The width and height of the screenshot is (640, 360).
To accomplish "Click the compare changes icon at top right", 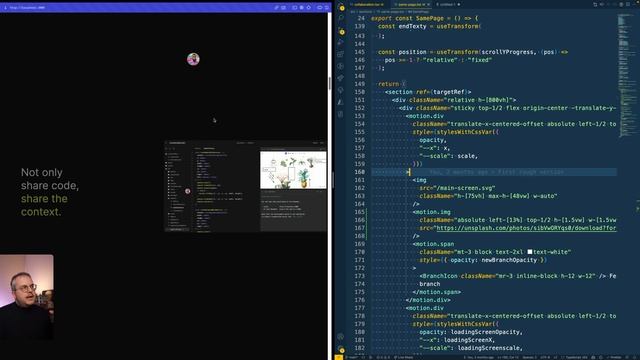I will [x=595, y=4].
